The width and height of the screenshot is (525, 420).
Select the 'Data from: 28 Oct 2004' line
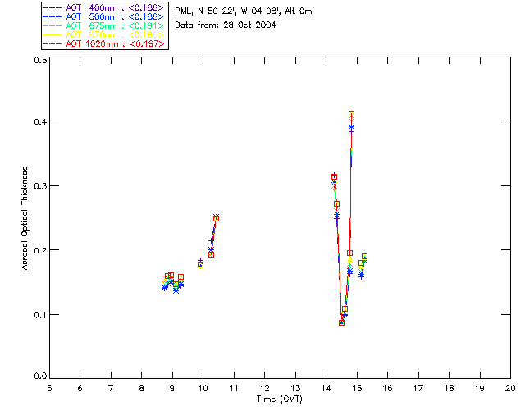click(226, 25)
